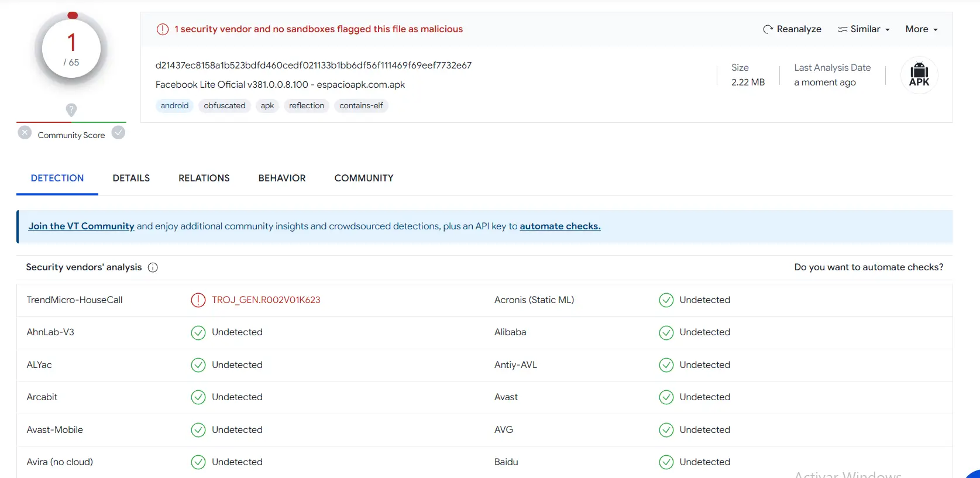Click the ALYac undetected check icon
Screen dimensions: 980x478
(x=198, y=365)
